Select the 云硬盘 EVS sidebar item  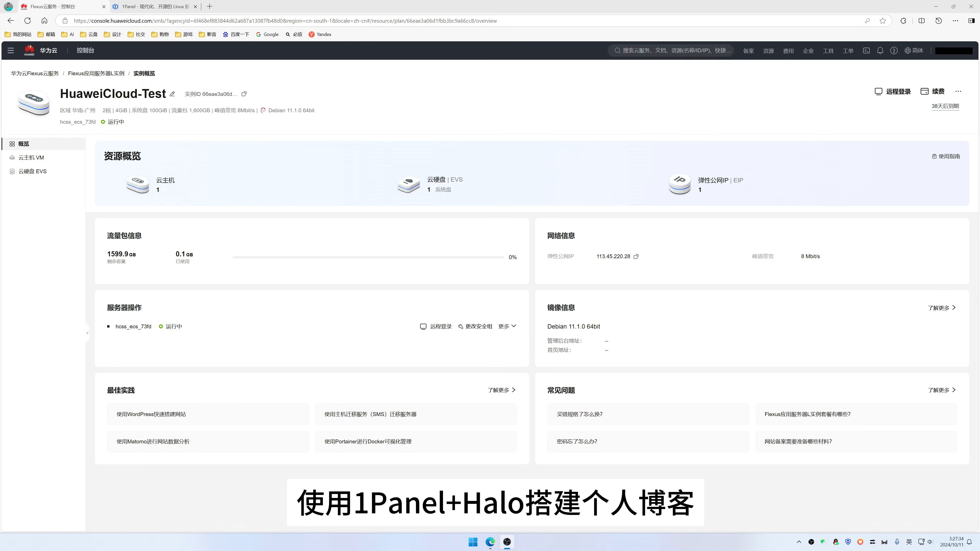tap(43, 171)
